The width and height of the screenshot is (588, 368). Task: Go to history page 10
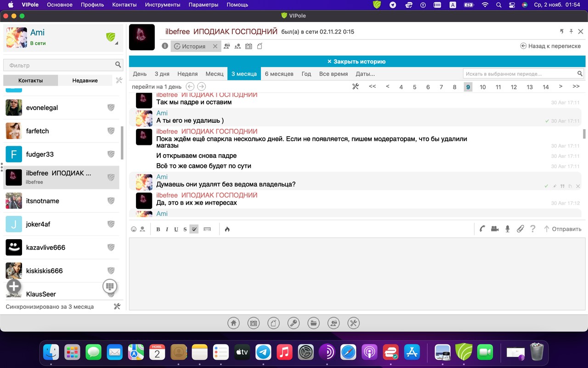pos(483,87)
